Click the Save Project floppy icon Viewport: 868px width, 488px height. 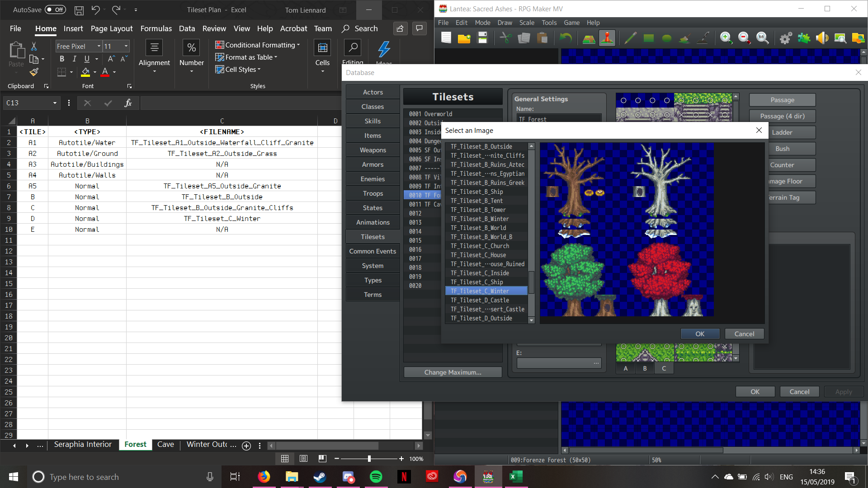482,38
